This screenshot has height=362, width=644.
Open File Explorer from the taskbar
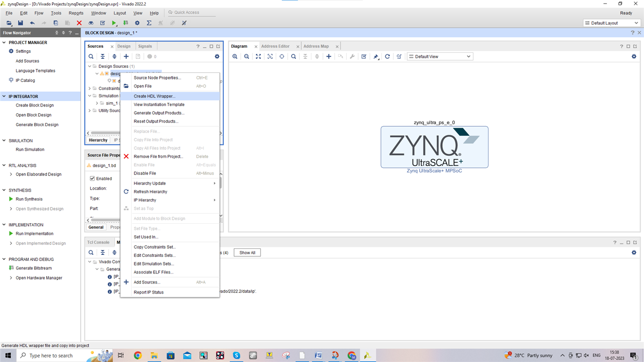154,355
